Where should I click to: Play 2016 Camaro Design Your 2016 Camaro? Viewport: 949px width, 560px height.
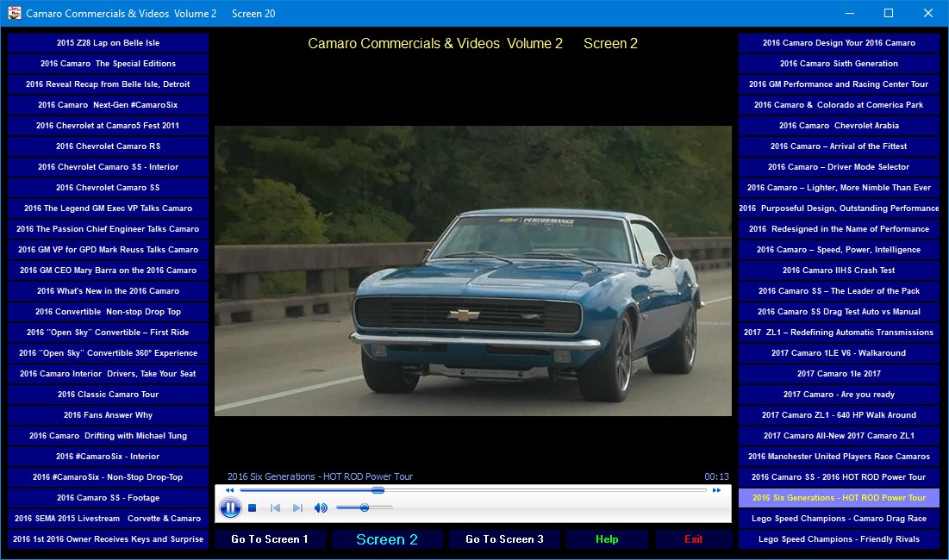(839, 43)
